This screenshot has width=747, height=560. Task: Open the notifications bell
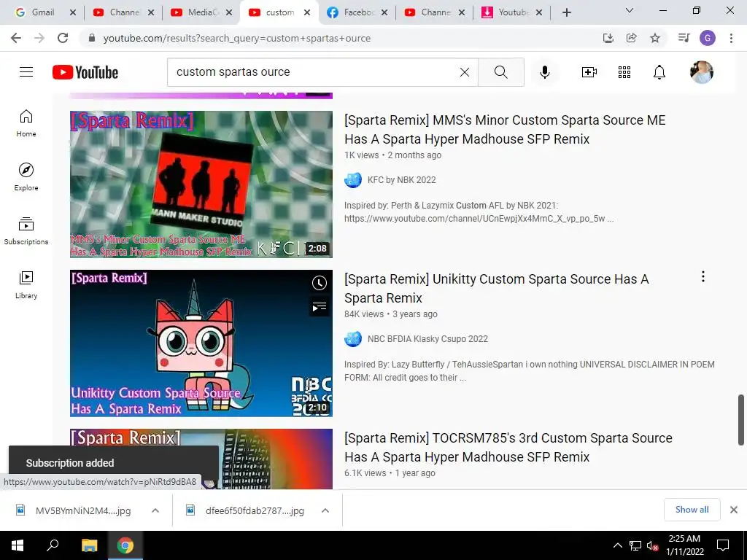(659, 72)
